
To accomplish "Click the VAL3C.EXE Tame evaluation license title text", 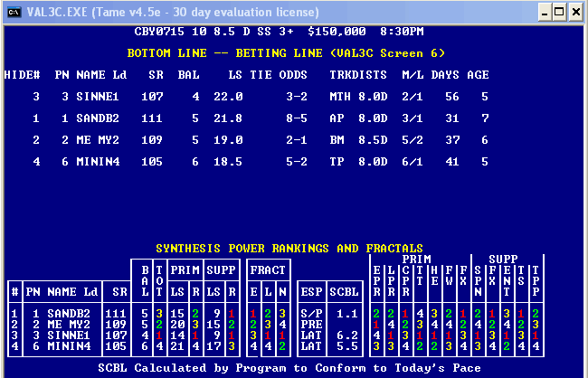I will click(173, 13).
